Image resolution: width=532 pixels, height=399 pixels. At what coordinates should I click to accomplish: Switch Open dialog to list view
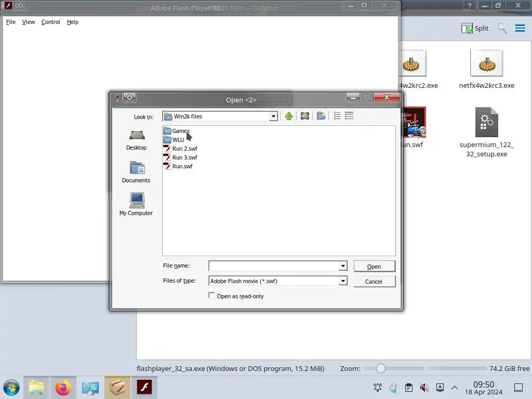pyautogui.click(x=337, y=116)
